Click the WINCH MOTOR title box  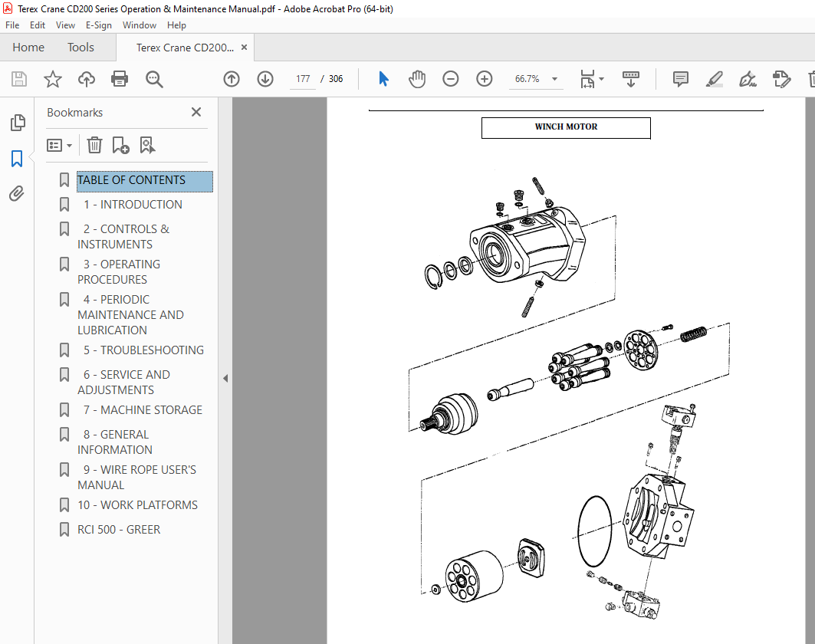[566, 128]
